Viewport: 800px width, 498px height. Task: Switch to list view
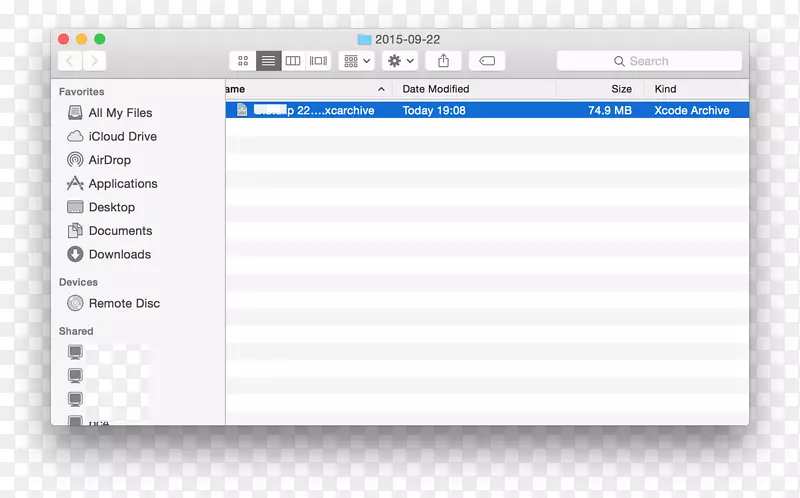point(268,61)
